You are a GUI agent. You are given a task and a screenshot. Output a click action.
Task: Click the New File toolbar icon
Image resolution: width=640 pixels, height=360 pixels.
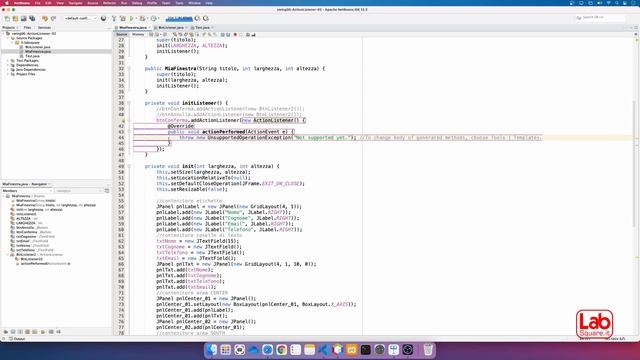tap(7, 18)
